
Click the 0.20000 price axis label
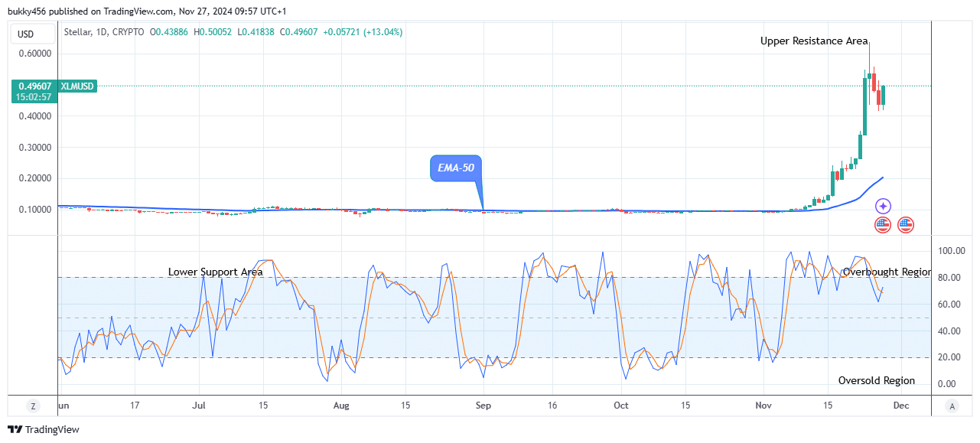[x=35, y=178]
